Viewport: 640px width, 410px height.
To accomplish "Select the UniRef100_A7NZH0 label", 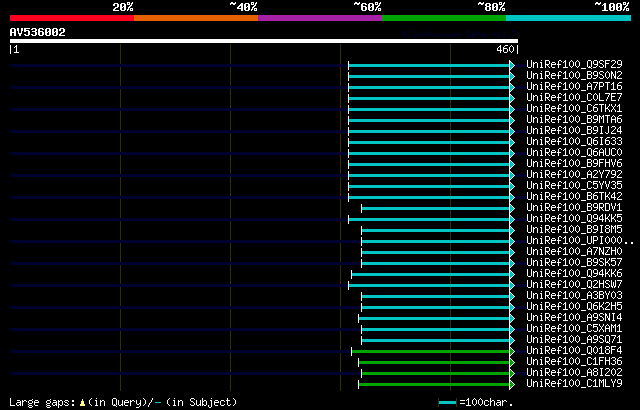I will (574, 252).
